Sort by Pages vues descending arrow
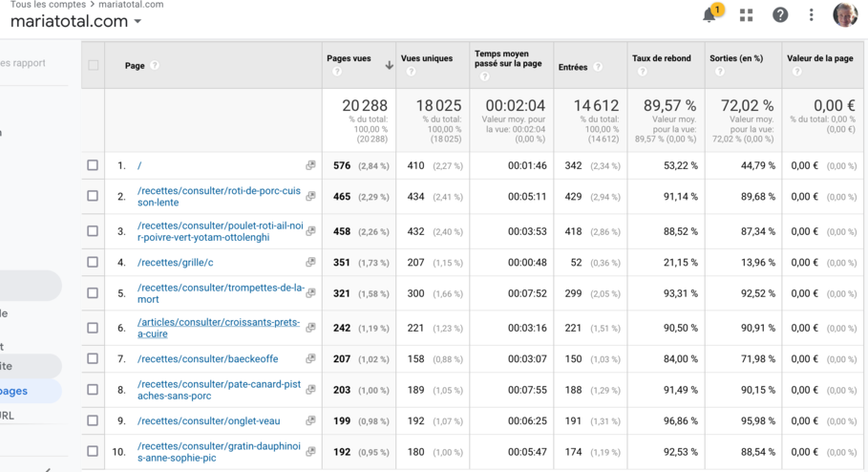Screen dimensions: 868x472 click(x=389, y=66)
